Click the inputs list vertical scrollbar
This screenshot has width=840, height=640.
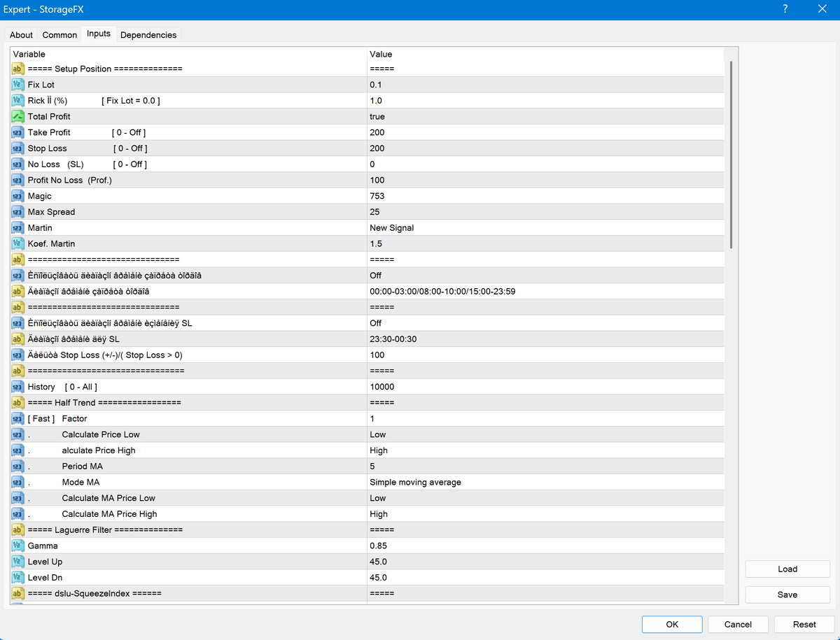(731, 154)
